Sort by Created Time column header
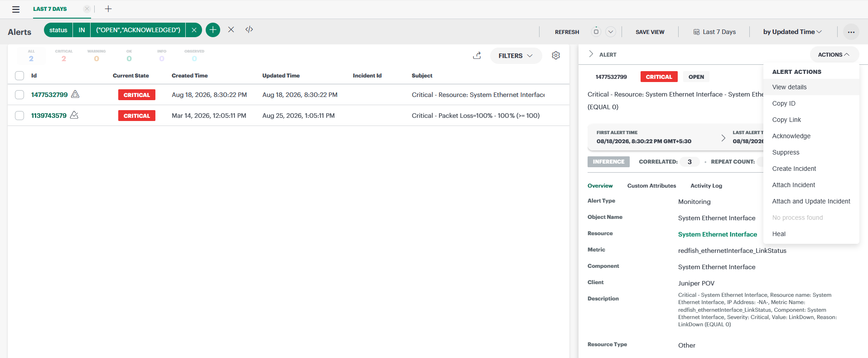Screen dimensions: 868x358 [189, 76]
